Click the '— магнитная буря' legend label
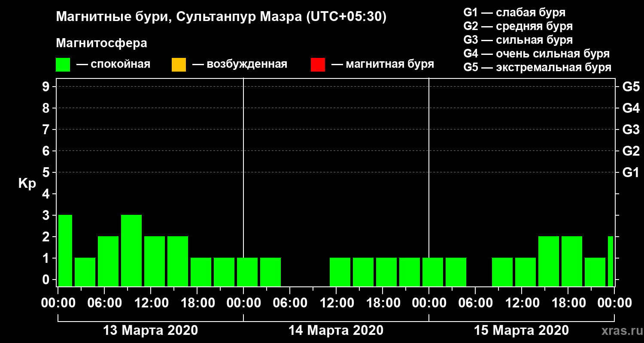Image resolution: width=644 pixels, height=343 pixels. pyautogui.click(x=383, y=65)
